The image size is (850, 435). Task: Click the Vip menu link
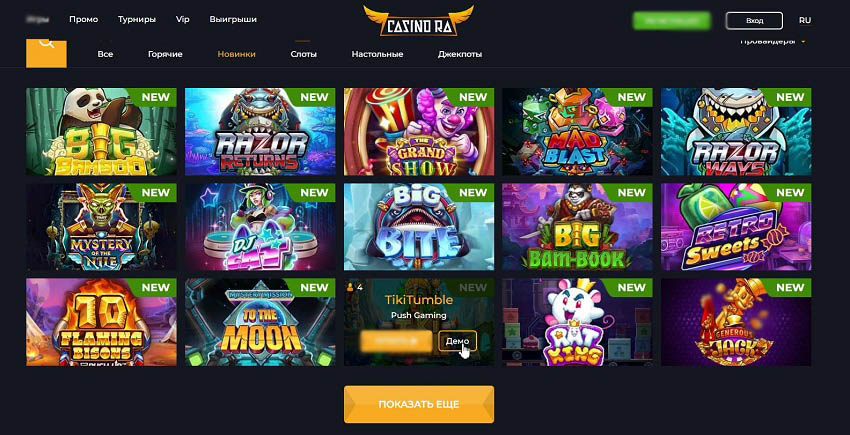[183, 20]
